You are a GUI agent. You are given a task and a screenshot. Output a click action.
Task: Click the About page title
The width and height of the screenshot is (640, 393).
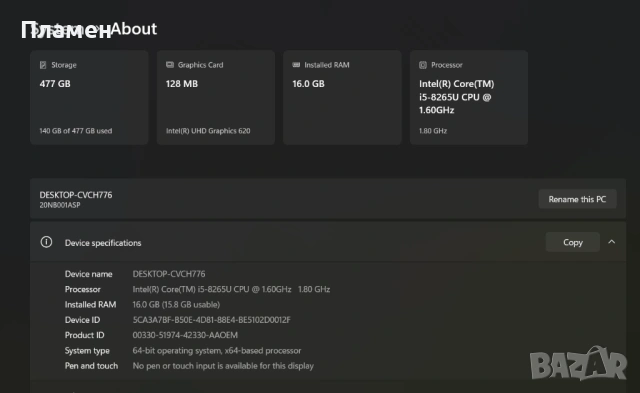133,29
